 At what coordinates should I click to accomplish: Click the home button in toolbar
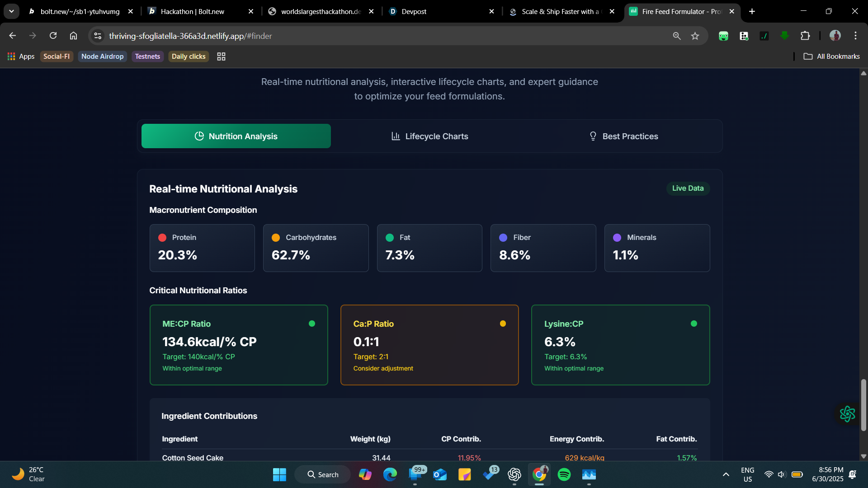point(73,36)
